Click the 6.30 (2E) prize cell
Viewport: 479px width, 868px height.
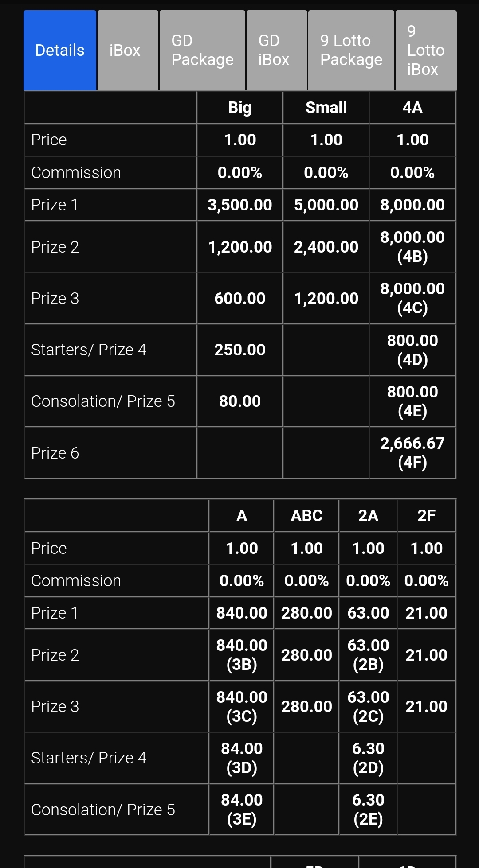(368, 810)
